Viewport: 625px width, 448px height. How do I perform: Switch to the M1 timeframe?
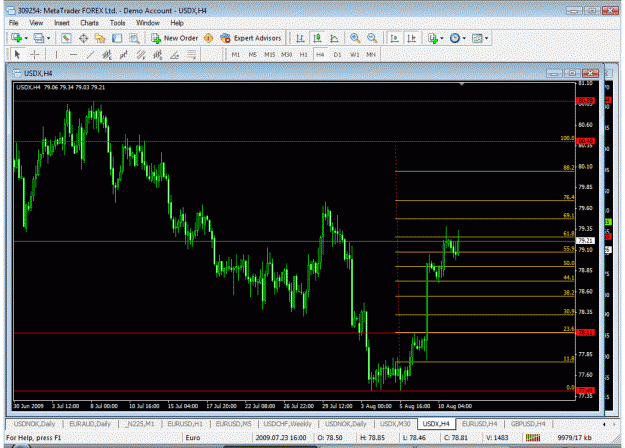coord(236,55)
